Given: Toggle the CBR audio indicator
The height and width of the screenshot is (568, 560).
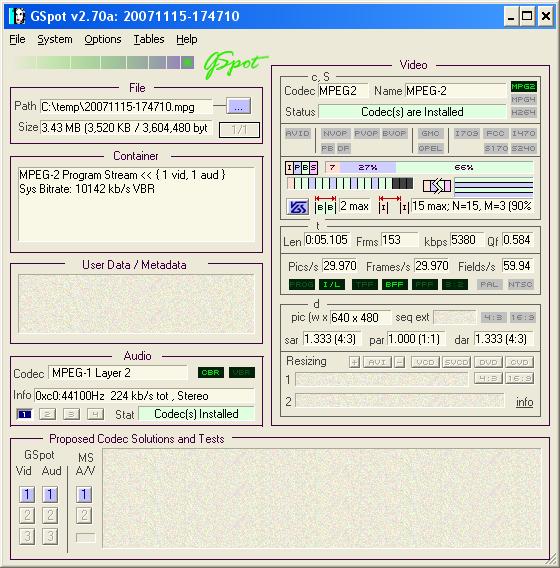Looking at the screenshot, I should (x=210, y=373).
